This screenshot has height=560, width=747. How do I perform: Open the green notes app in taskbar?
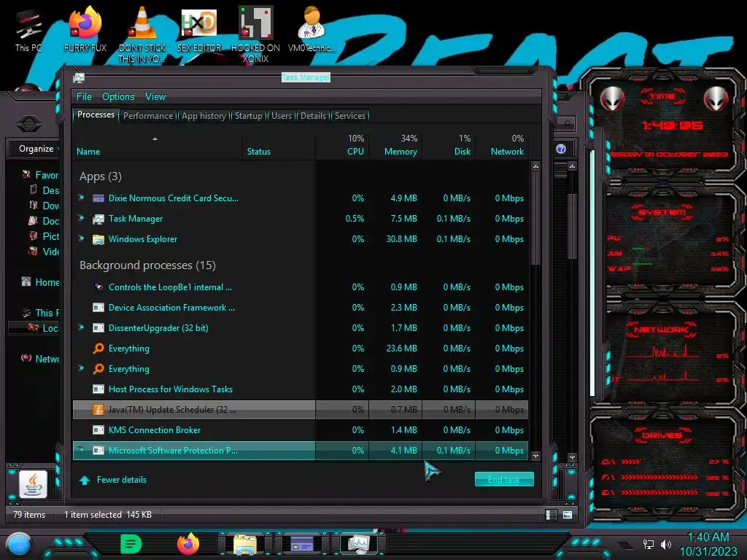click(x=131, y=544)
